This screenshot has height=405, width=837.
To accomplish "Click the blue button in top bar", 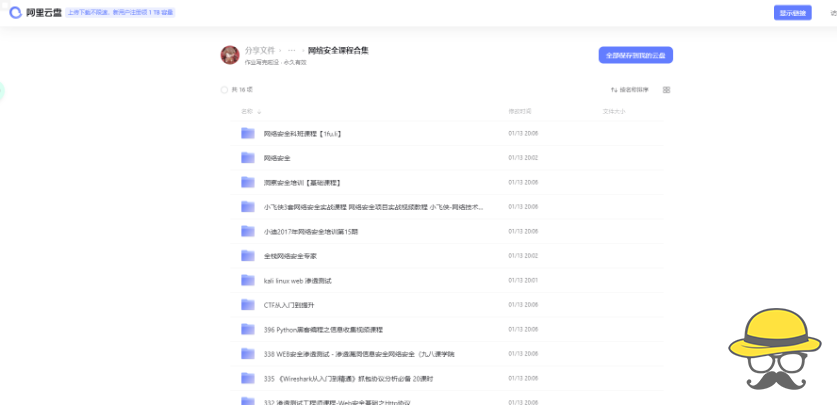I will [x=793, y=13].
